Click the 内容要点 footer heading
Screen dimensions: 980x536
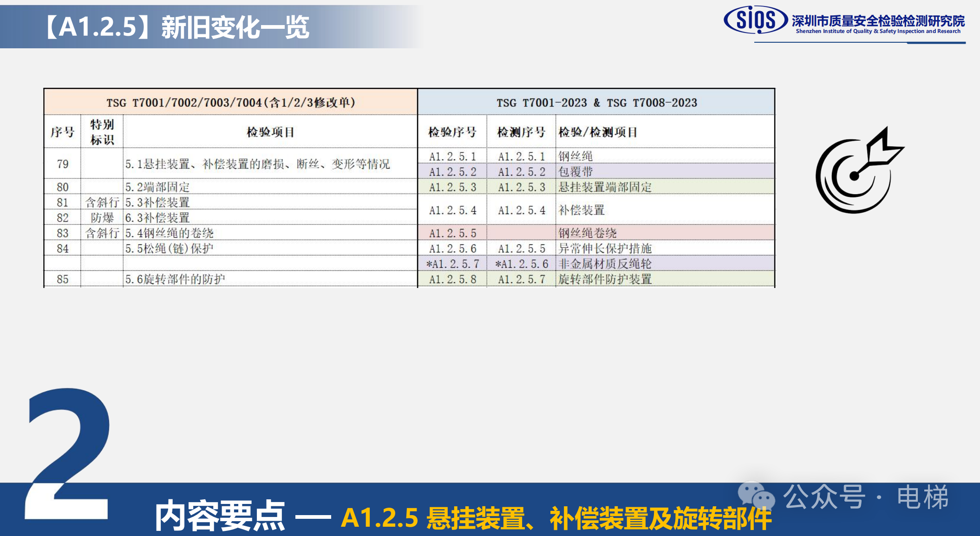[x=219, y=516]
